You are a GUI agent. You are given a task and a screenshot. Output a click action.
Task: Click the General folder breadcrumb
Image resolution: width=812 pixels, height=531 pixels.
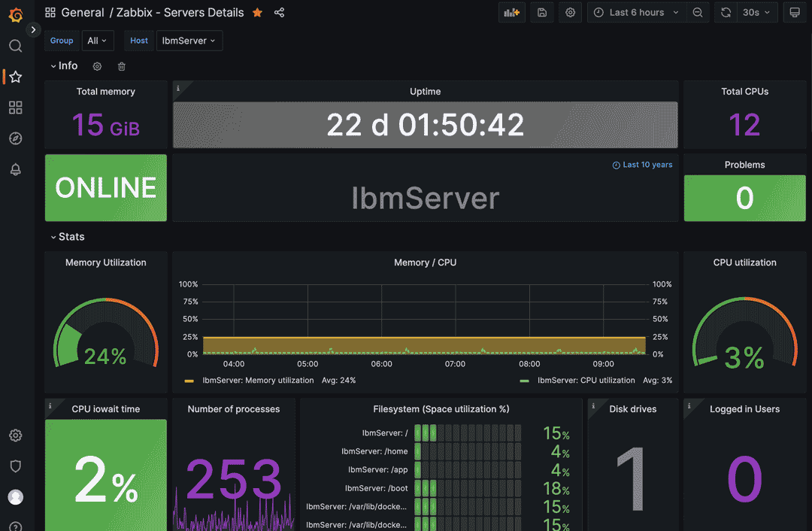point(83,13)
